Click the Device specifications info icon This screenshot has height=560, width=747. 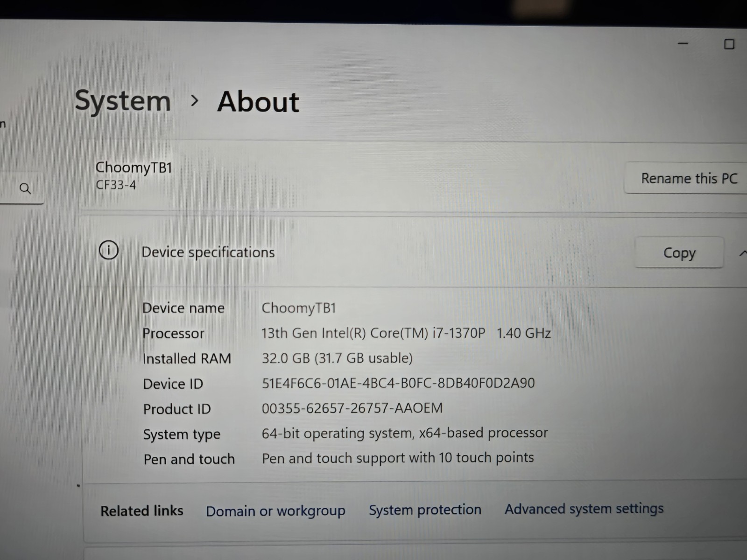[109, 251]
